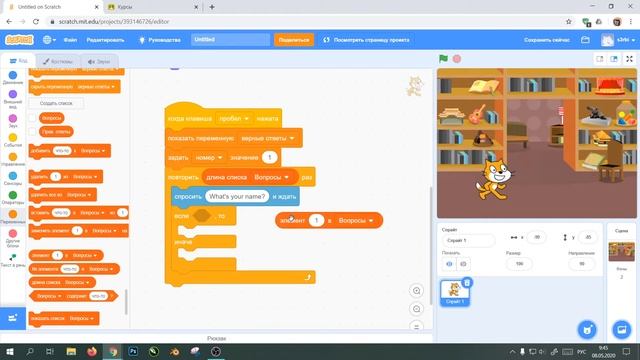The width and height of the screenshot is (640, 360).
Task: Open the Рюкзак backpack bar
Action: point(216,338)
